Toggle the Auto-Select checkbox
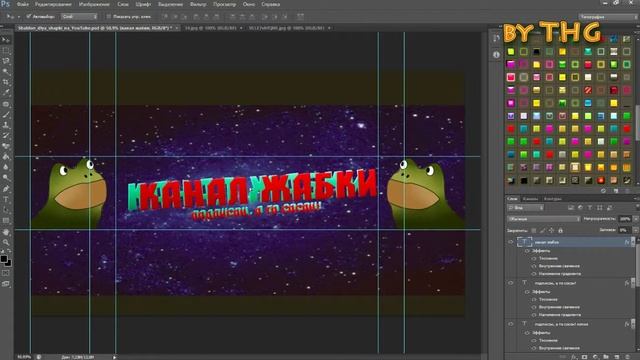Screen dimensions: 640x360 tap(29, 17)
